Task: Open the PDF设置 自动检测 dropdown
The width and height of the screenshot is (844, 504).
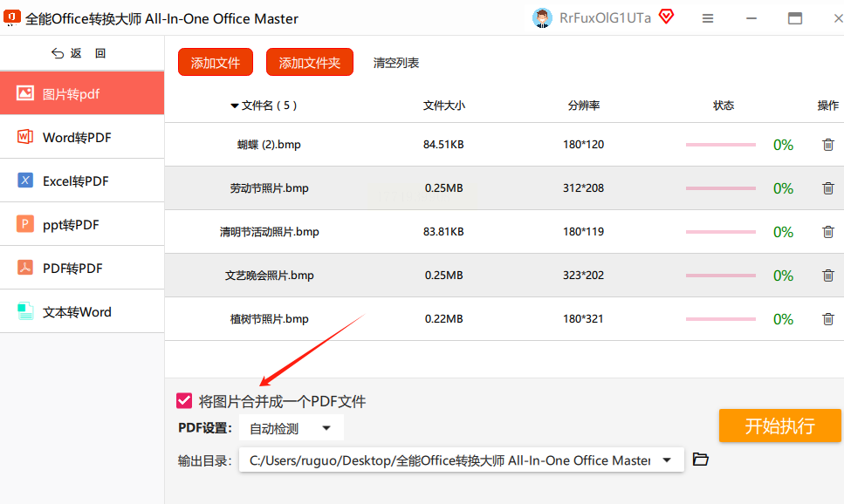Action: coord(292,428)
